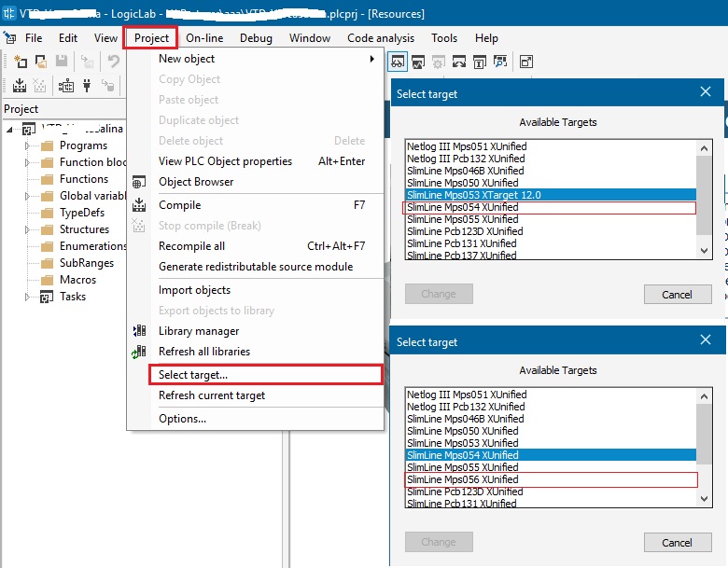728x568 pixels.
Task: Open the Help menu
Action: point(486,38)
